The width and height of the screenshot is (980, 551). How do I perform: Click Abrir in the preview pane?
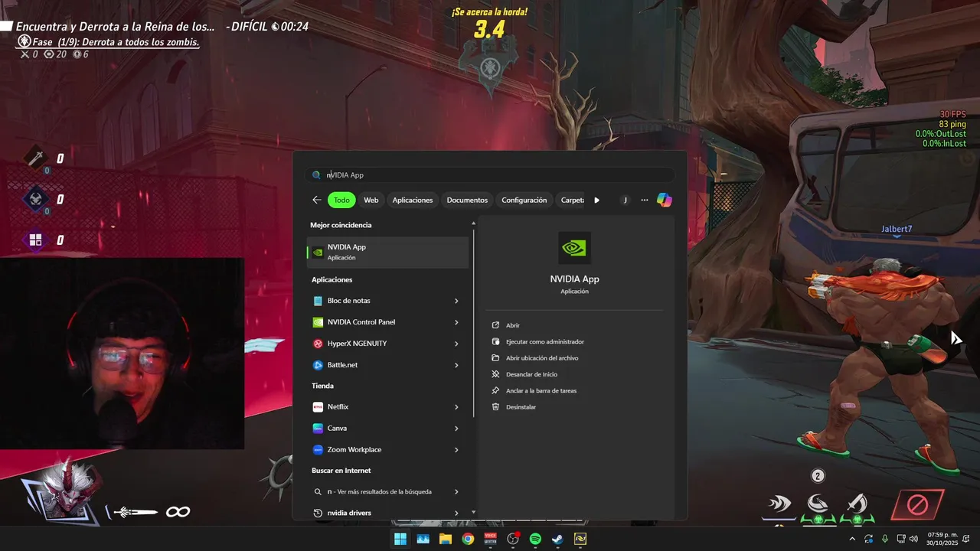(512, 325)
